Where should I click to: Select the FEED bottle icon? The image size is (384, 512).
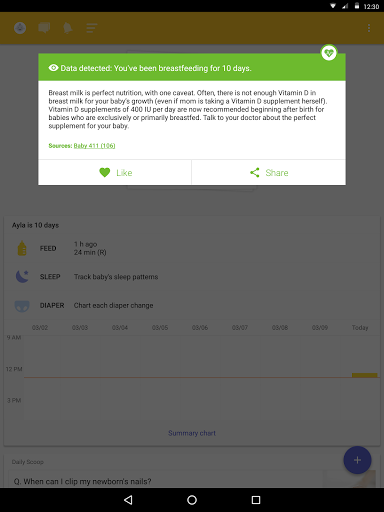(x=22, y=248)
